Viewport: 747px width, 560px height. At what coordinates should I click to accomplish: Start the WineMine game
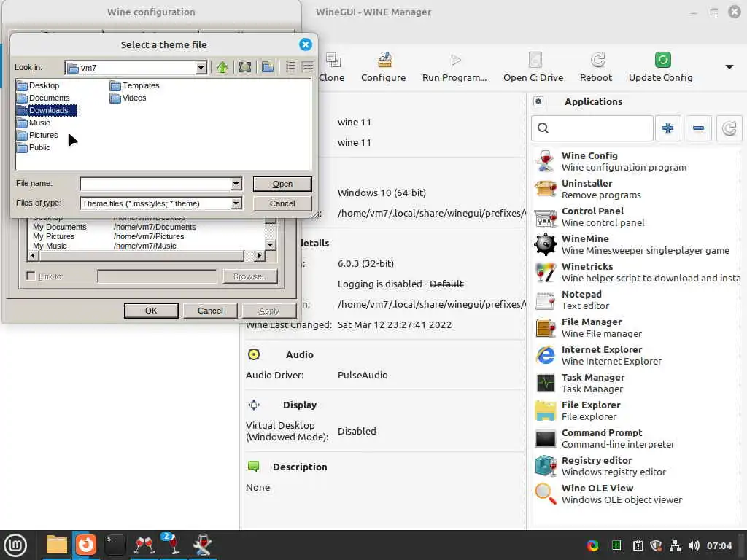coord(636,244)
